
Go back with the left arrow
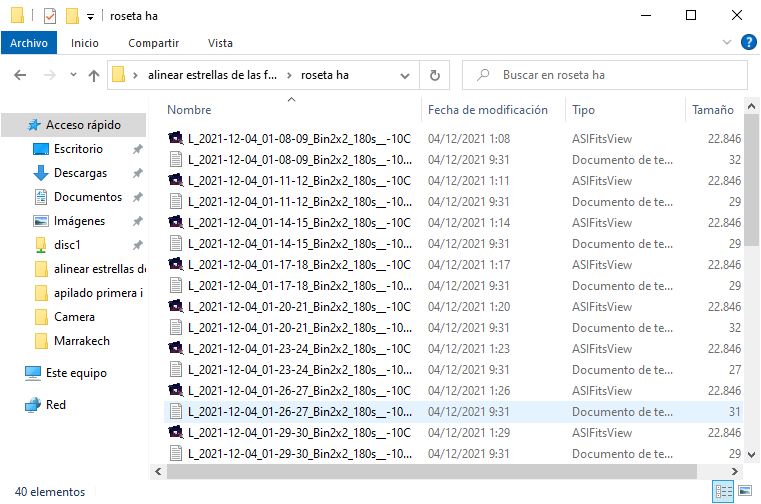(x=20, y=75)
